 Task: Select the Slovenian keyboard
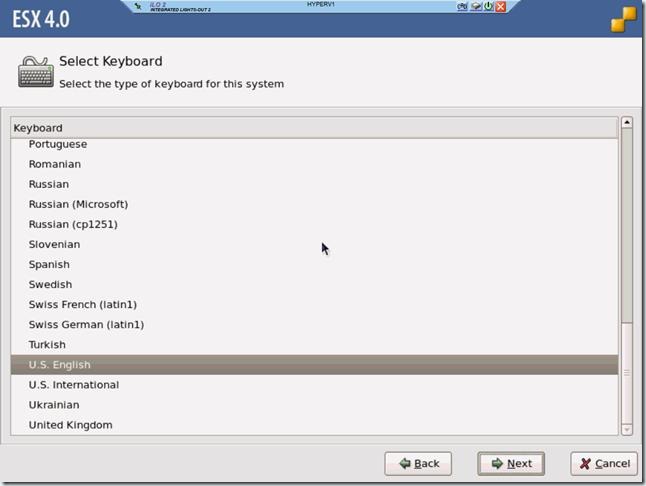coord(314,245)
